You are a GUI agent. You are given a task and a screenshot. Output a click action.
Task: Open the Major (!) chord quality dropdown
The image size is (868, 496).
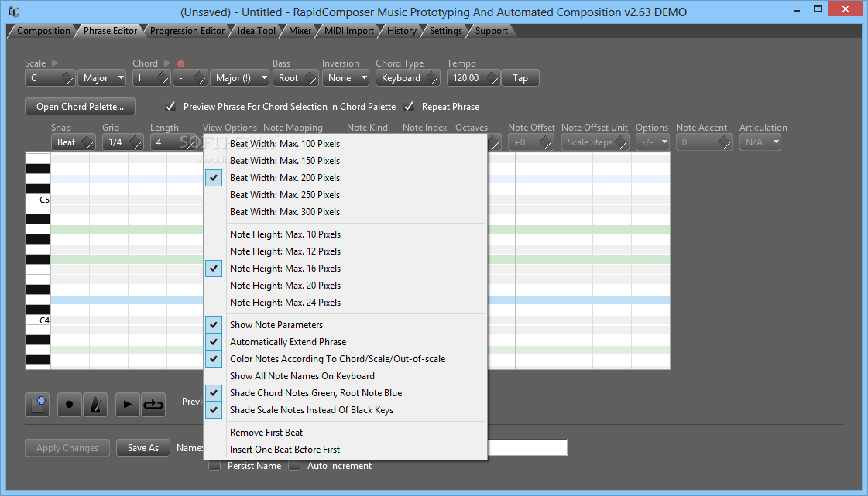click(x=240, y=78)
